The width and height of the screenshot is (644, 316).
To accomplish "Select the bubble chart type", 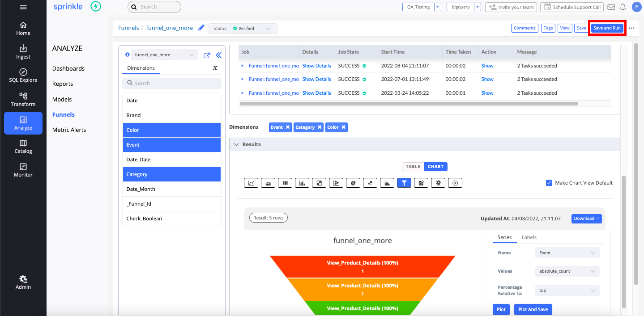I will [370, 183].
